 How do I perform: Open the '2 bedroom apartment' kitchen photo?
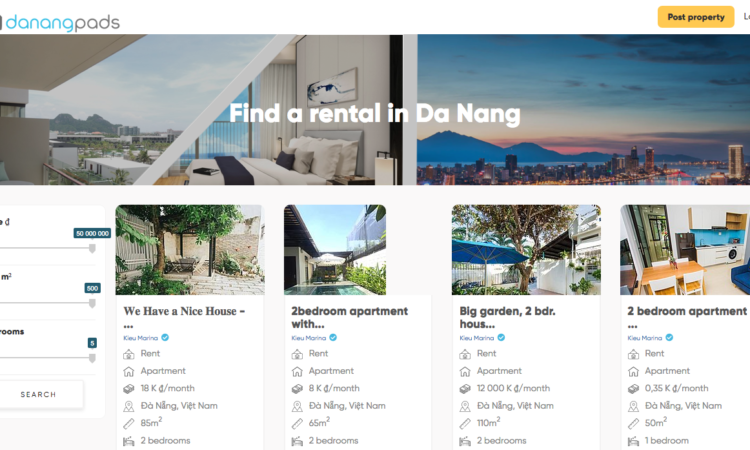pos(685,250)
